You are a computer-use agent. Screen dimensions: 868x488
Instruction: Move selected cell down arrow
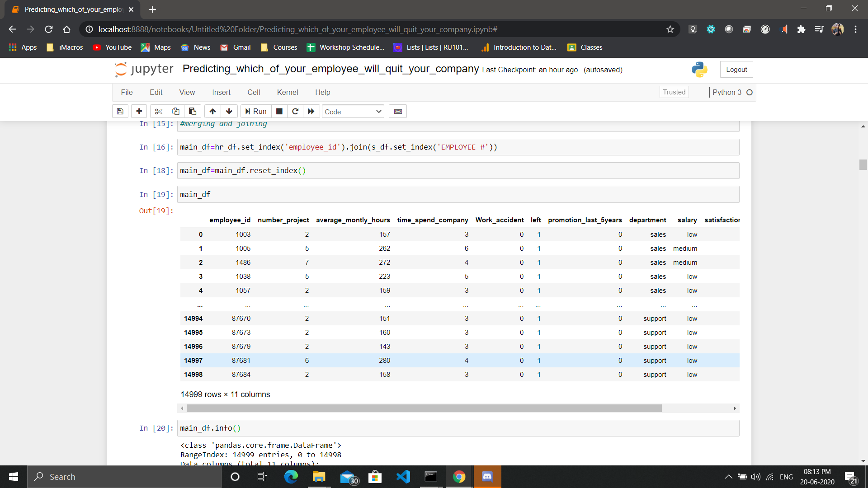click(229, 111)
